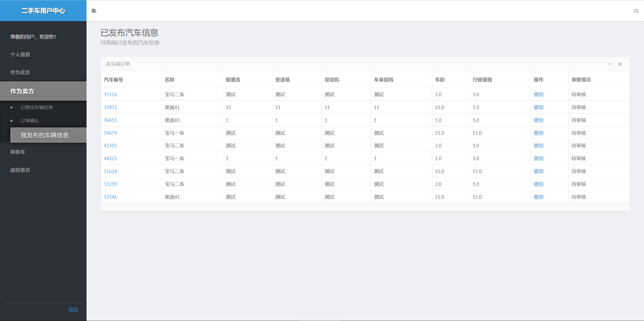Select the 订单确认 submenu item
Screen dimensions: 644x321
click(x=30, y=121)
